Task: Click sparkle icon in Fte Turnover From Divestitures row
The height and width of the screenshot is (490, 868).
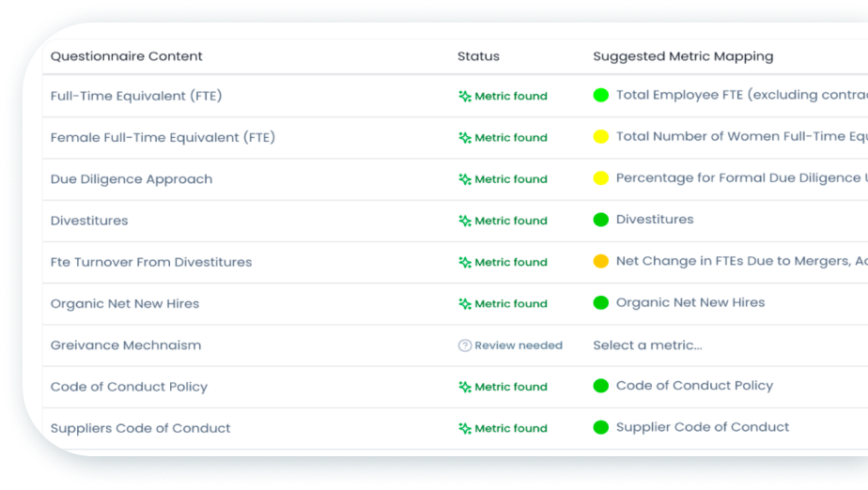Action: pos(464,262)
